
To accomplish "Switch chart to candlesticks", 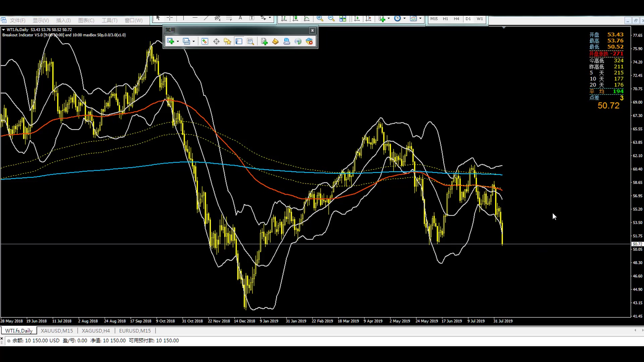I will point(295,19).
